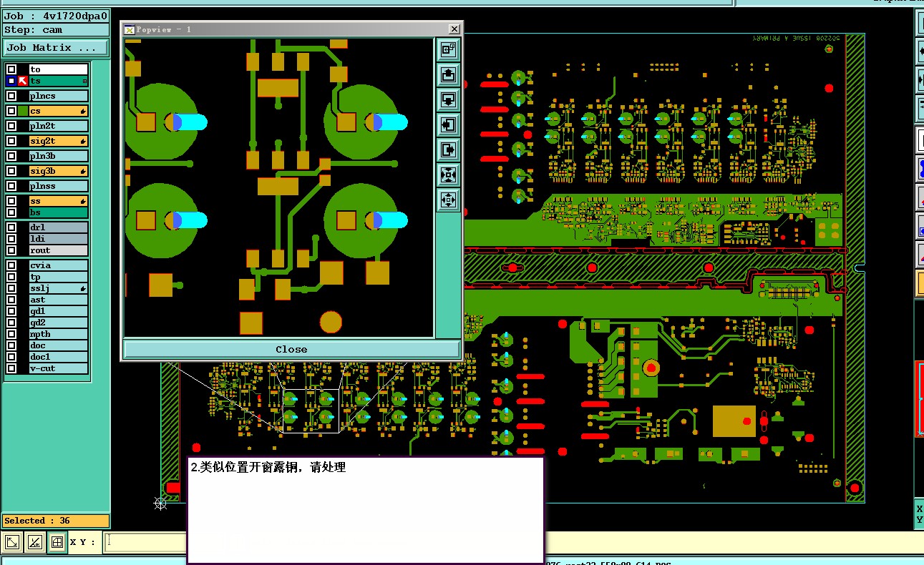This screenshot has height=565, width=924.
Task: Toggle display checkbox for the ts layer
Action: click(x=11, y=82)
